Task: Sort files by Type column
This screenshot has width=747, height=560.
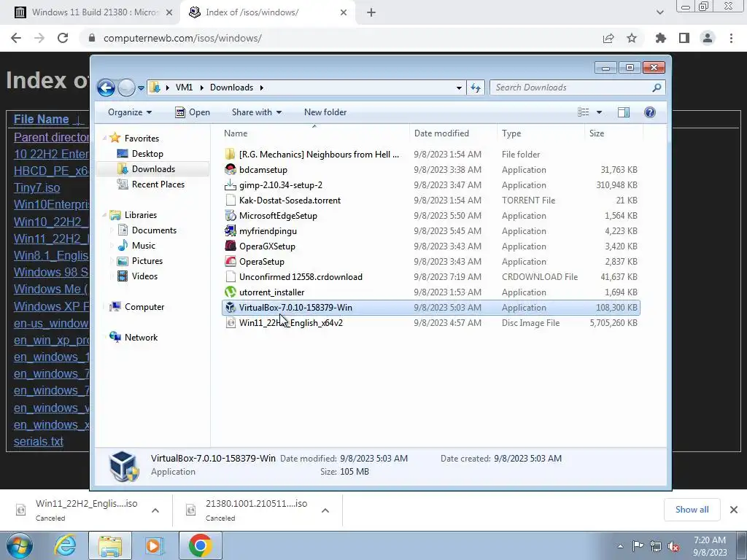Action: [x=541, y=133]
